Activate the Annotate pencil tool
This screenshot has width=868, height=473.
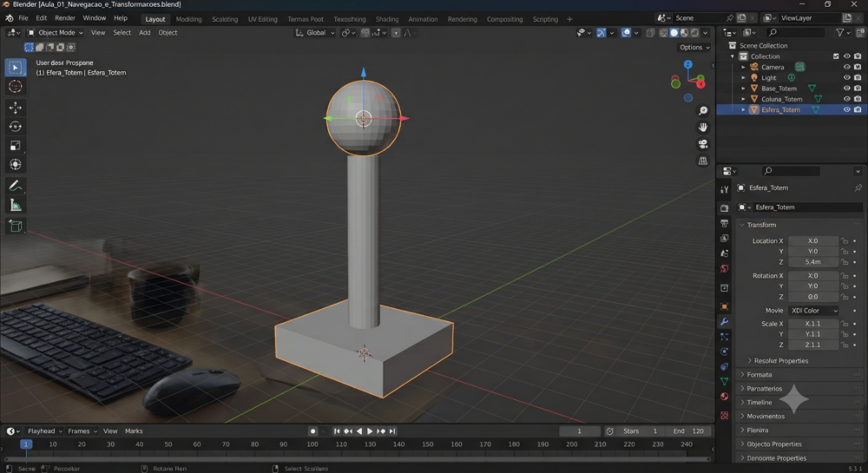[16, 186]
